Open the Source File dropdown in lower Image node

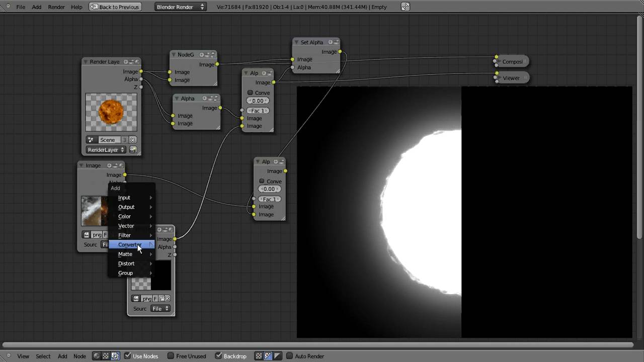160,309
